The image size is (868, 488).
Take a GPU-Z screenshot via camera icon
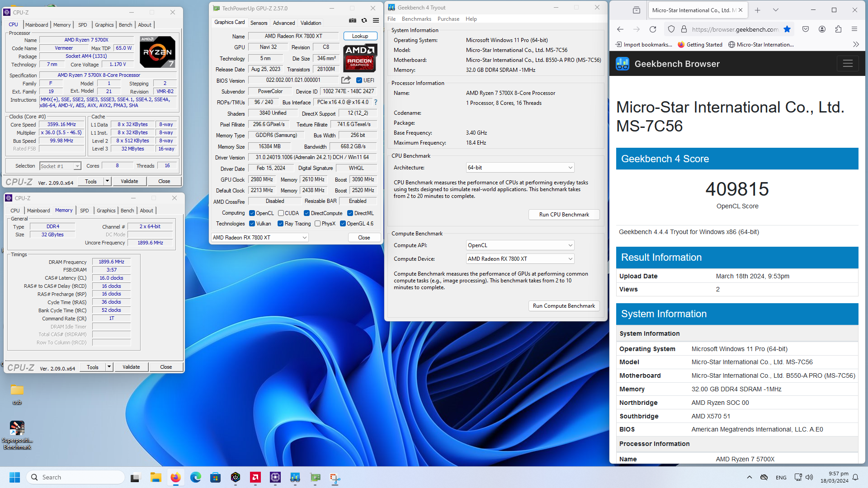click(353, 20)
